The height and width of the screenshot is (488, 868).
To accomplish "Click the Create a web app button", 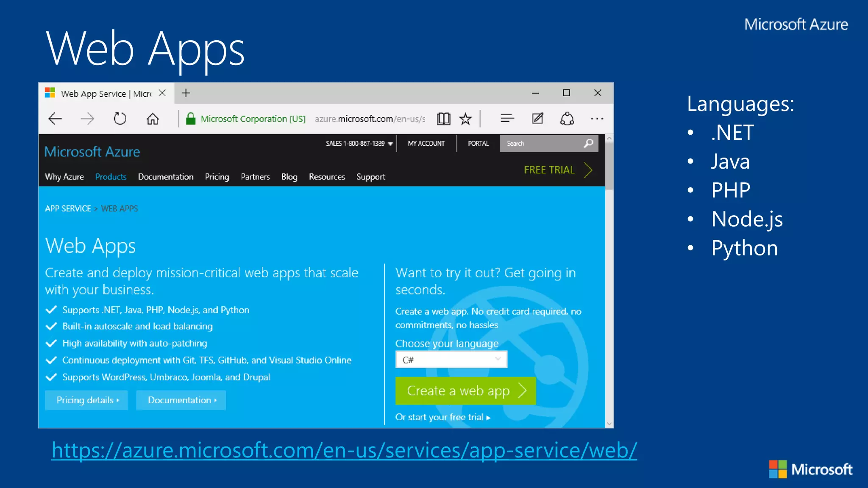I will click(x=465, y=391).
